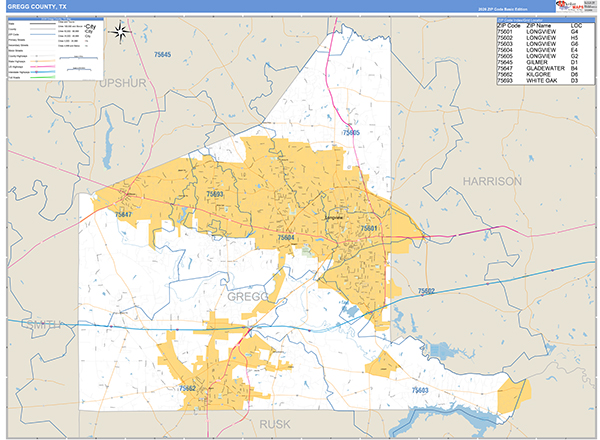Click grid location B4 in the table
Image resolution: width=600 pixels, height=440 pixels.
coord(574,68)
